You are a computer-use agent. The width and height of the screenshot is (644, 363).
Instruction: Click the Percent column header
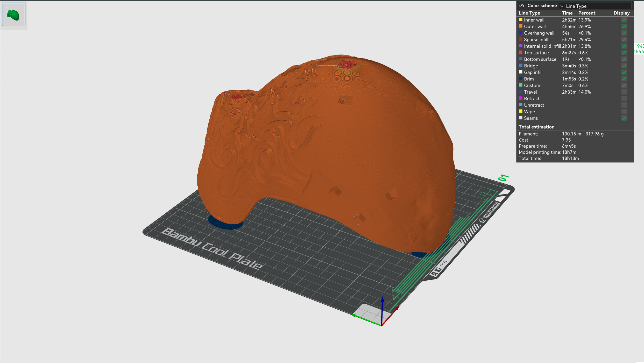[587, 13]
